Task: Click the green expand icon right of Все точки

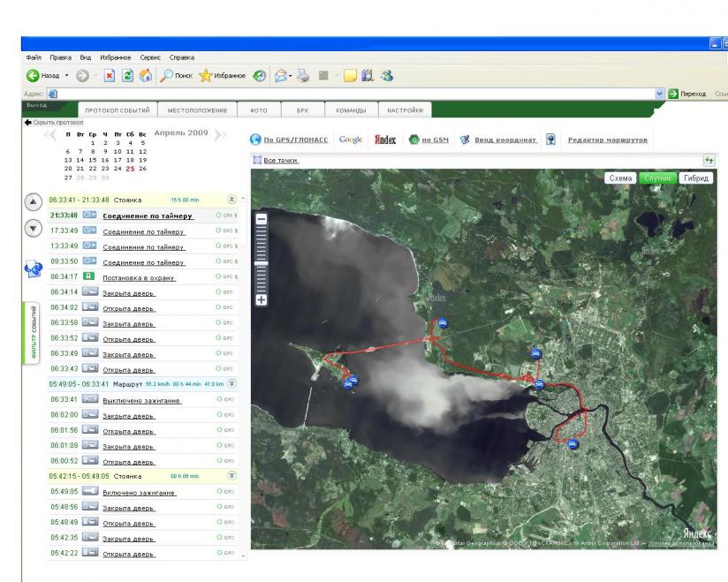Action: point(708,160)
